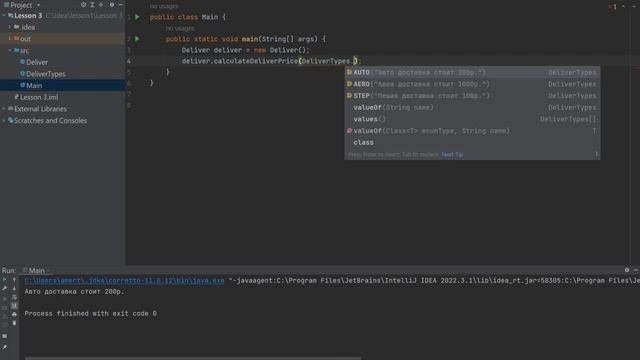Click Select Opened File target icon
Screen dimensions: 640x360
[x=83, y=4]
